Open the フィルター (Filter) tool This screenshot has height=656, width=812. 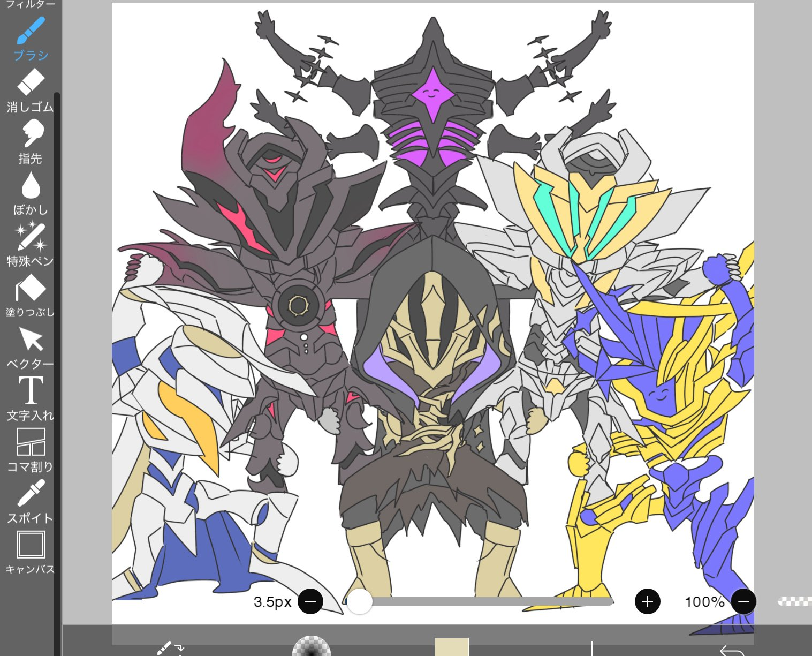coord(31,4)
